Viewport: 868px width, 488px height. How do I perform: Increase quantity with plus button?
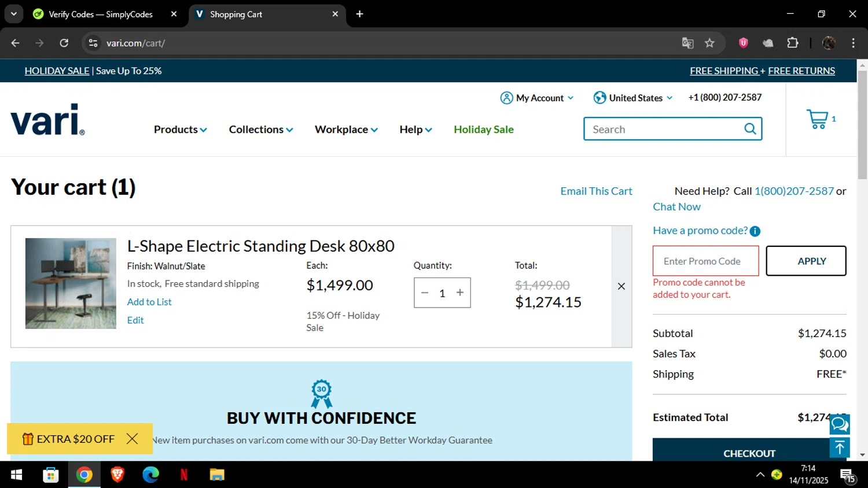coord(460,293)
